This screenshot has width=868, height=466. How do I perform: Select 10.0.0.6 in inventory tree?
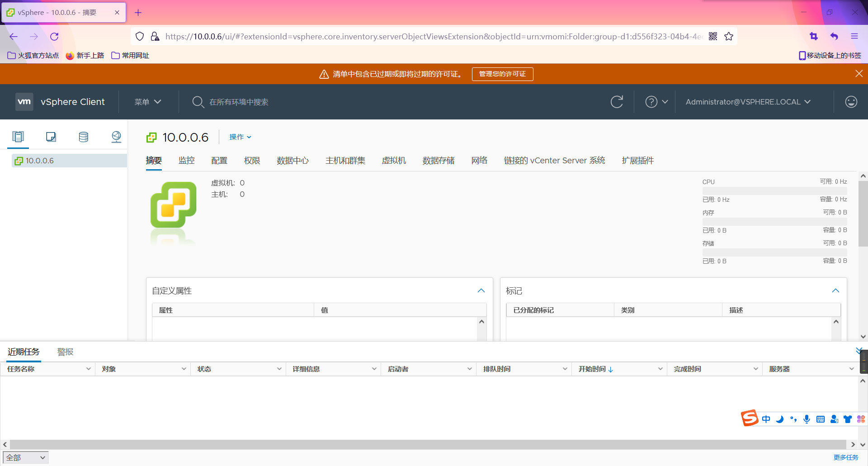click(x=69, y=161)
